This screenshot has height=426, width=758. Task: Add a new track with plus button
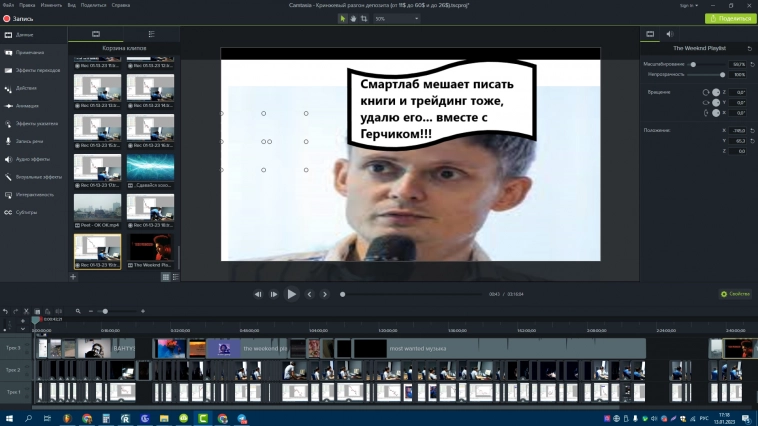[23, 321]
